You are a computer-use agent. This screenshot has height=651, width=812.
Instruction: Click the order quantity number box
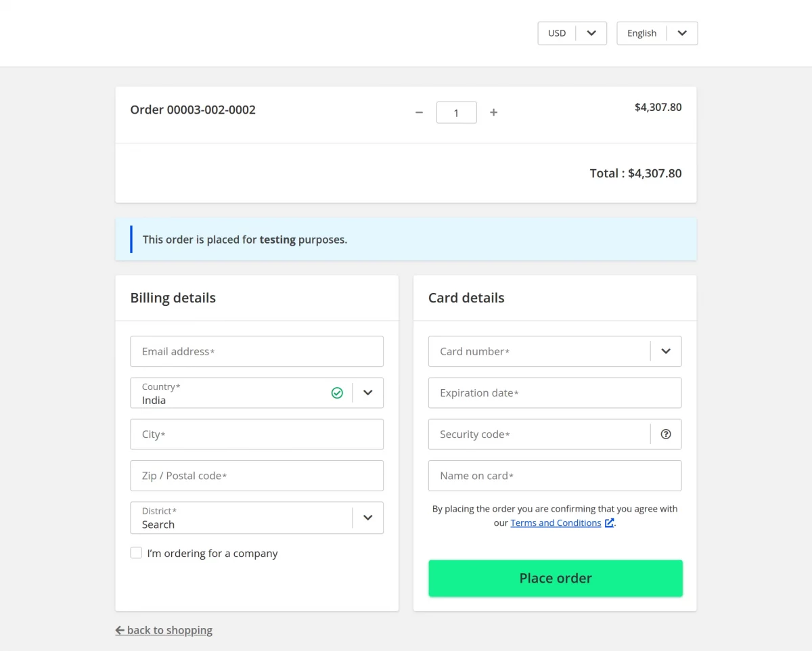(456, 112)
